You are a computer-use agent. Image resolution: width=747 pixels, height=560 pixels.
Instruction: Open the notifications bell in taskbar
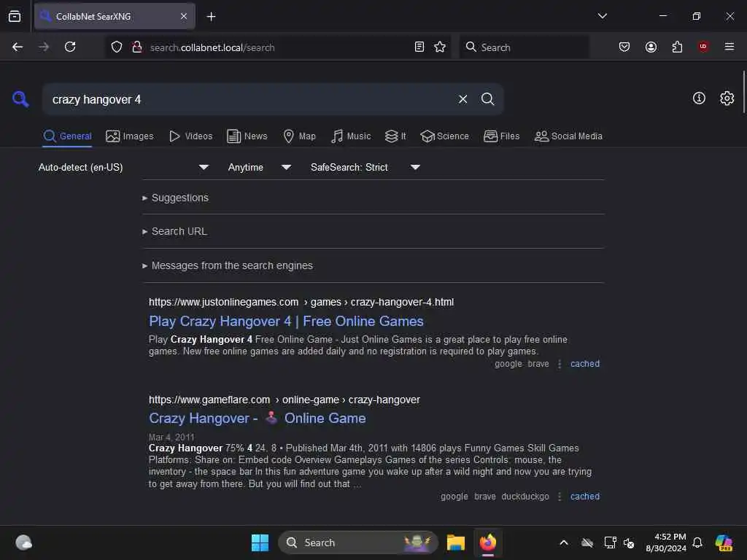pos(697,542)
